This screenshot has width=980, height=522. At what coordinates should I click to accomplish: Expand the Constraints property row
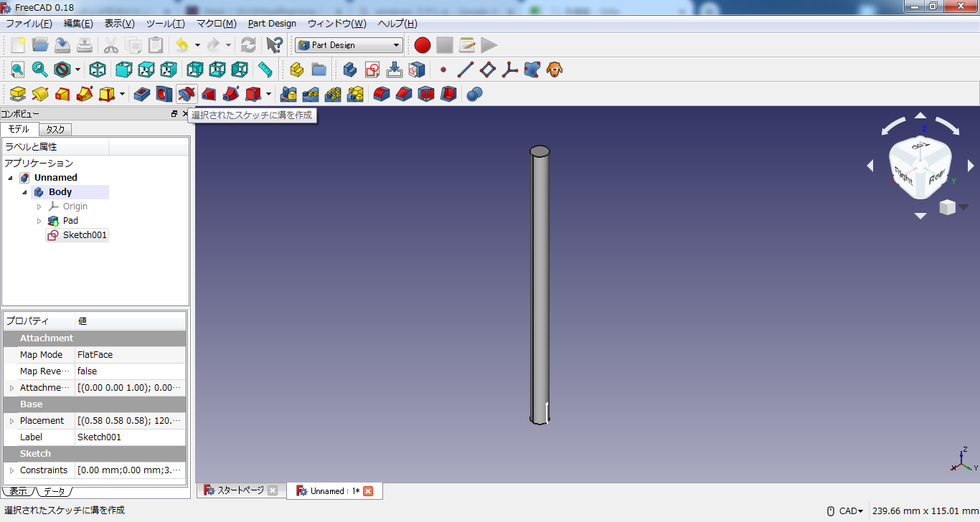click(11, 470)
